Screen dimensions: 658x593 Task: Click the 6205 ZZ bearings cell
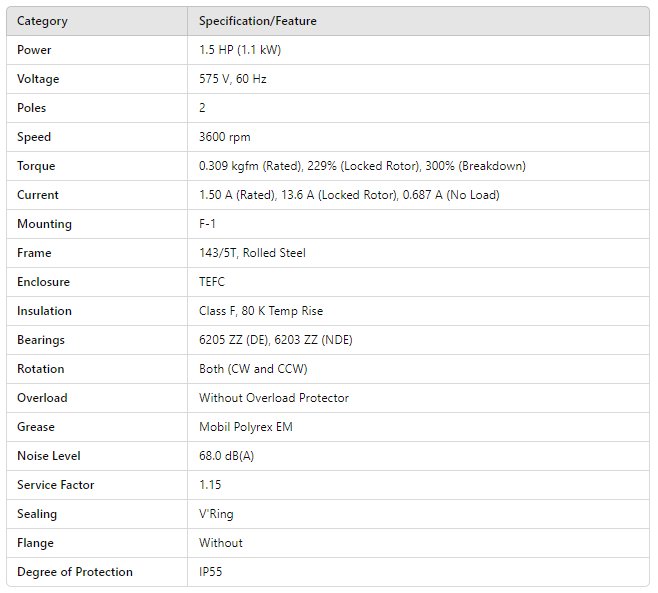(x=275, y=340)
